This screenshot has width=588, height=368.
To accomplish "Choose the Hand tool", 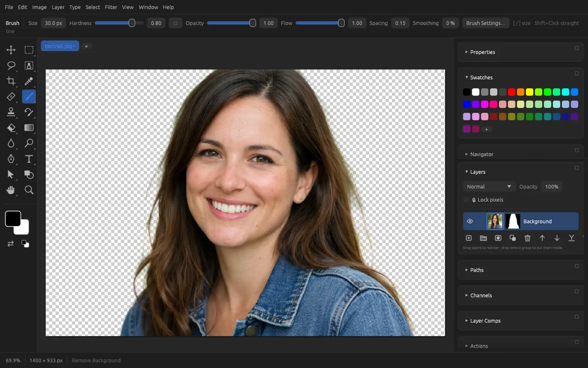I will [11, 190].
